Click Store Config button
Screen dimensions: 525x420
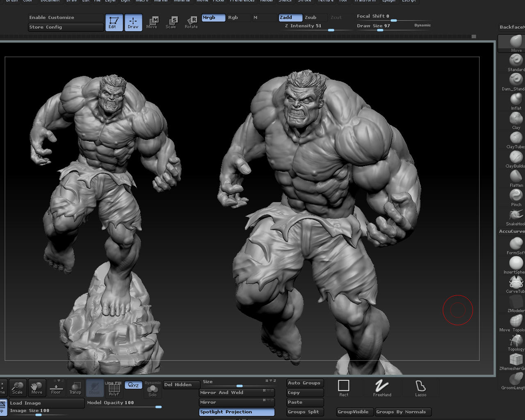coord(66,27)
